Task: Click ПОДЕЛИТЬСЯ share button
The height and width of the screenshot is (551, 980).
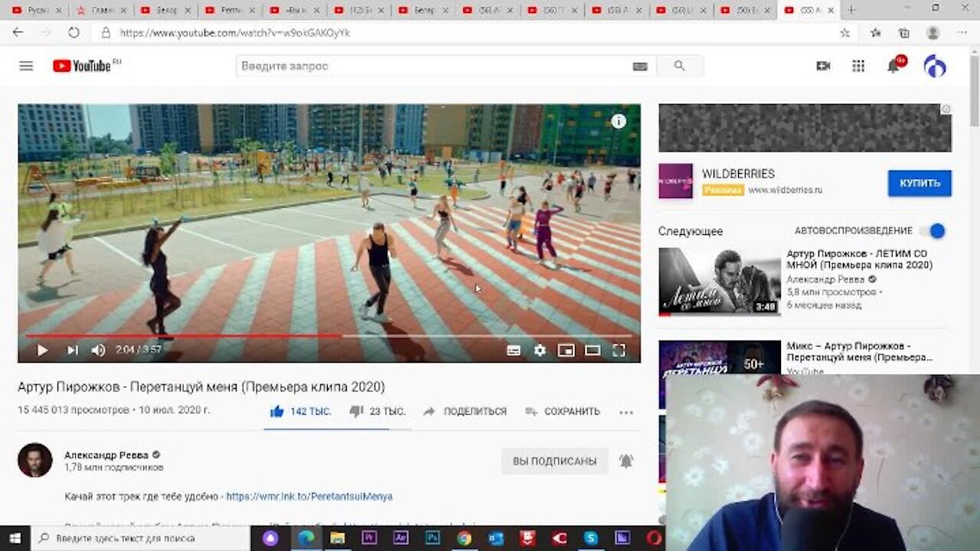Action: pyautogui.click(x=465, y=411)
